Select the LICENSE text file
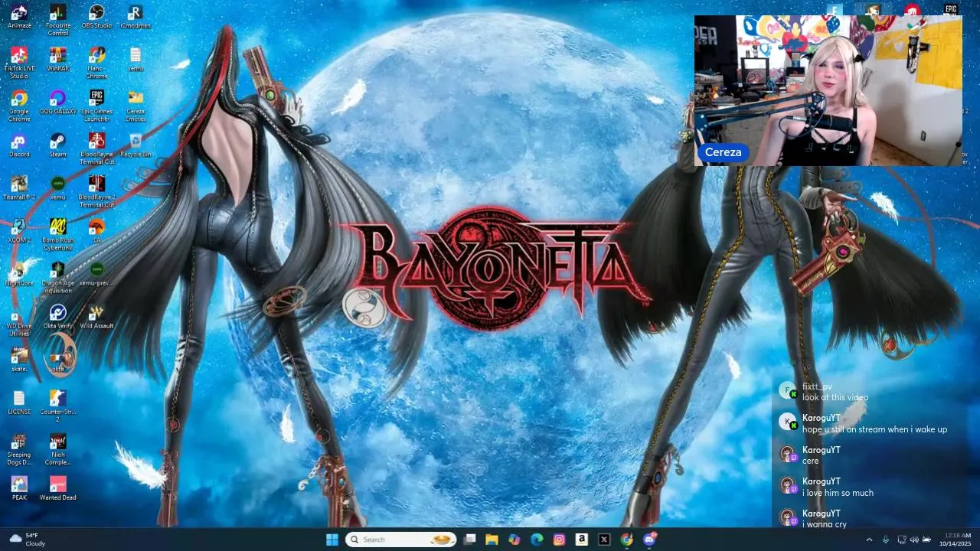 coord(19,403)
